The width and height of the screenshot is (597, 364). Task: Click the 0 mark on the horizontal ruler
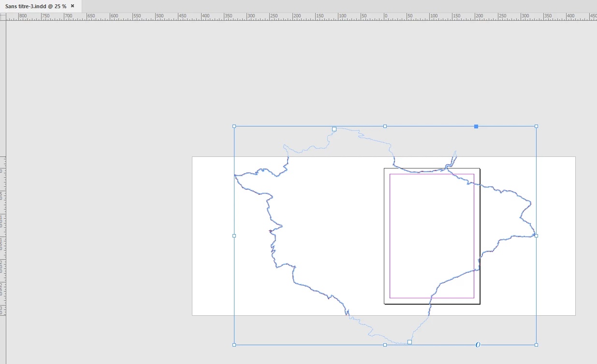click(x=386, y=16)
